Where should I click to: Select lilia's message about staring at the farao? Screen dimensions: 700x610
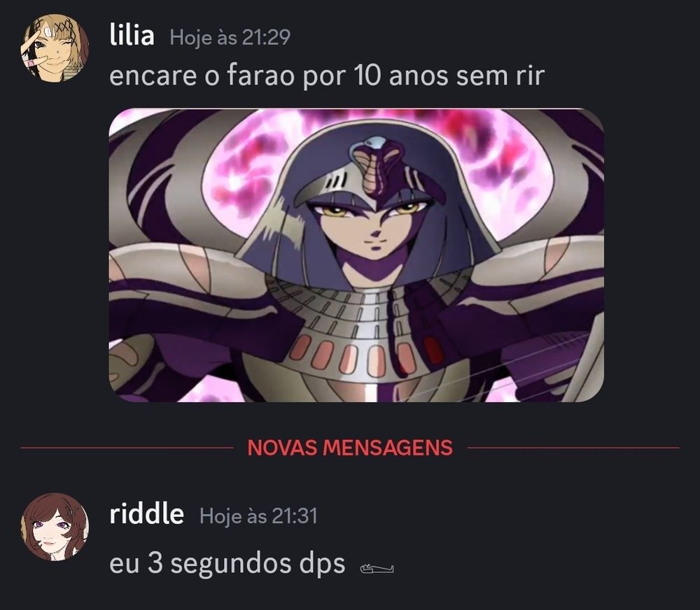point(327,76)
